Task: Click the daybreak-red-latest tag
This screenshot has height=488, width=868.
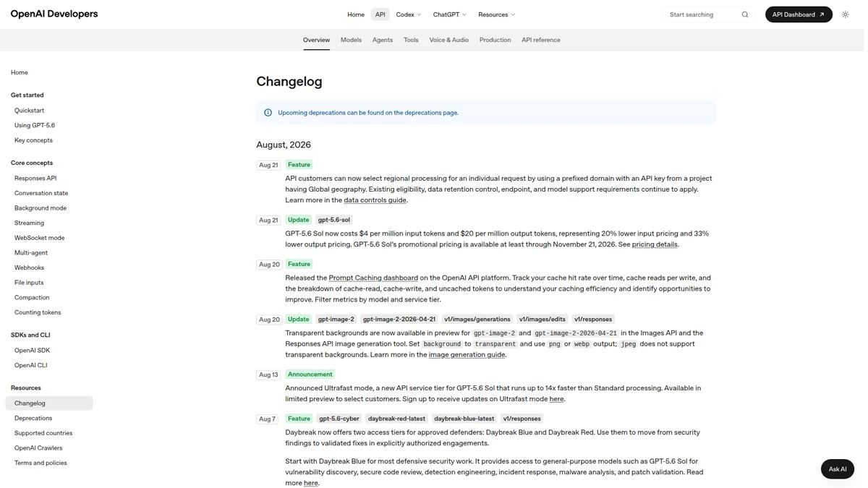Action: point(396,419)
